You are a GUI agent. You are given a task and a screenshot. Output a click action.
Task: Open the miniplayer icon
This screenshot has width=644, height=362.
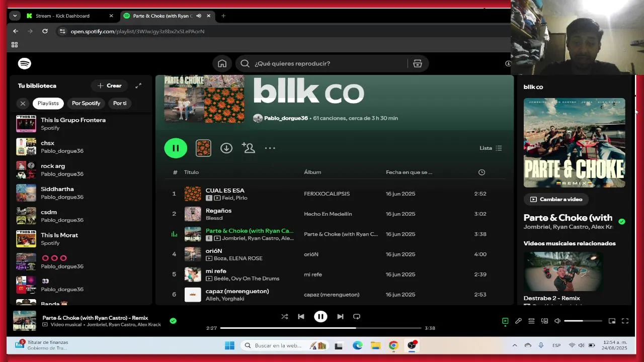(x=612, y=321)
